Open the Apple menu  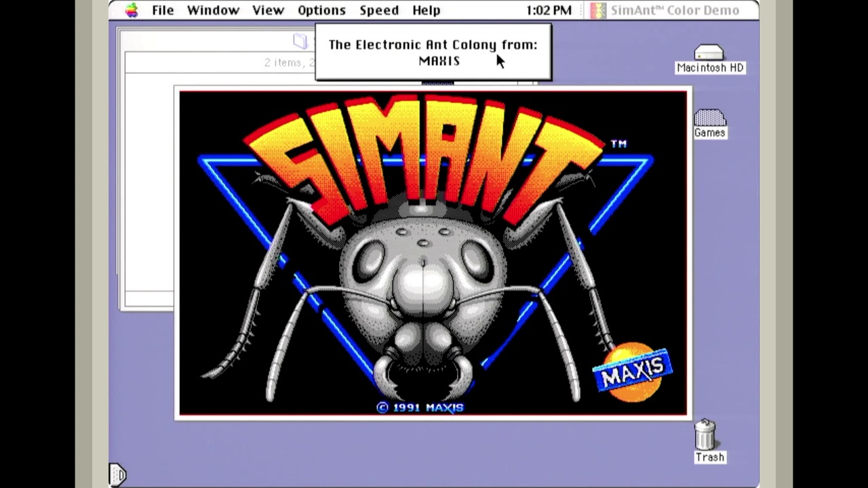[132, 10]
